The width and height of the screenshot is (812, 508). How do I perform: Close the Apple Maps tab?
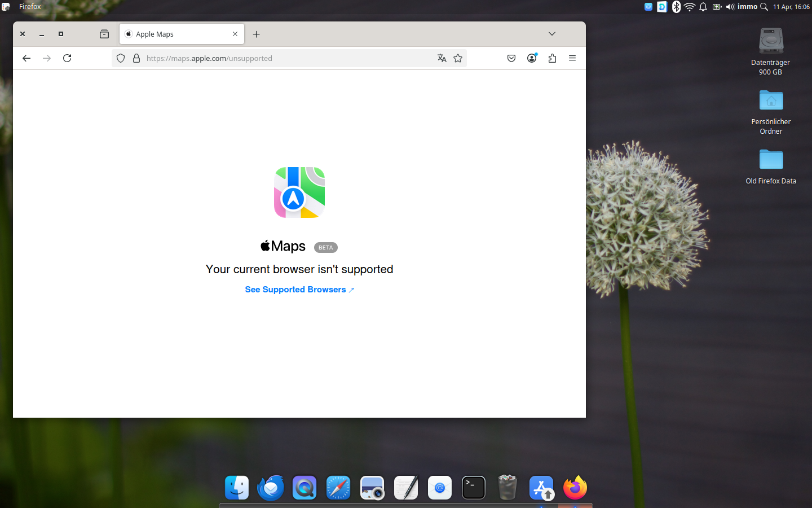coord(235,34)
